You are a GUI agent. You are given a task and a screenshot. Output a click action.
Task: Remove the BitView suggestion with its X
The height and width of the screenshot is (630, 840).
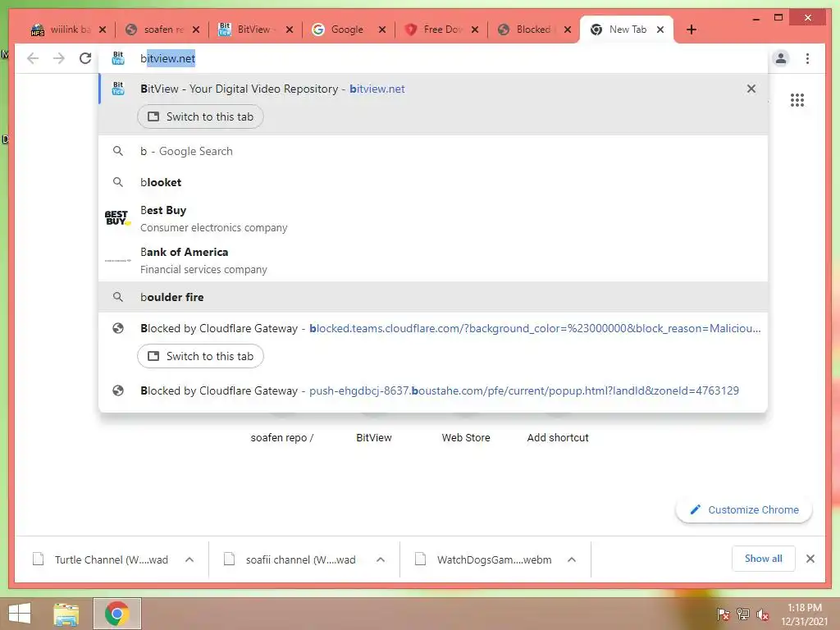(x=751, y=89)
